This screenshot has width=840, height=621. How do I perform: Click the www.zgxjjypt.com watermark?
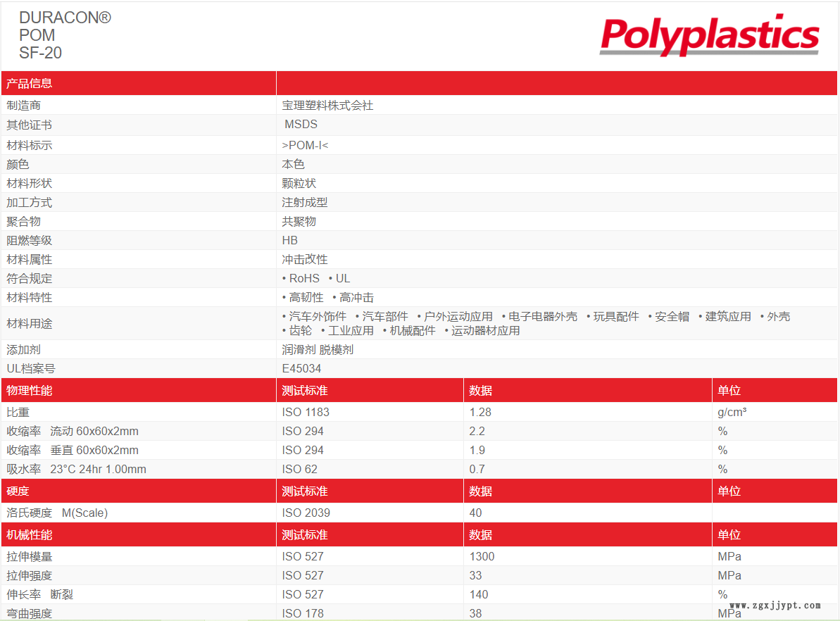click(775, 606)
